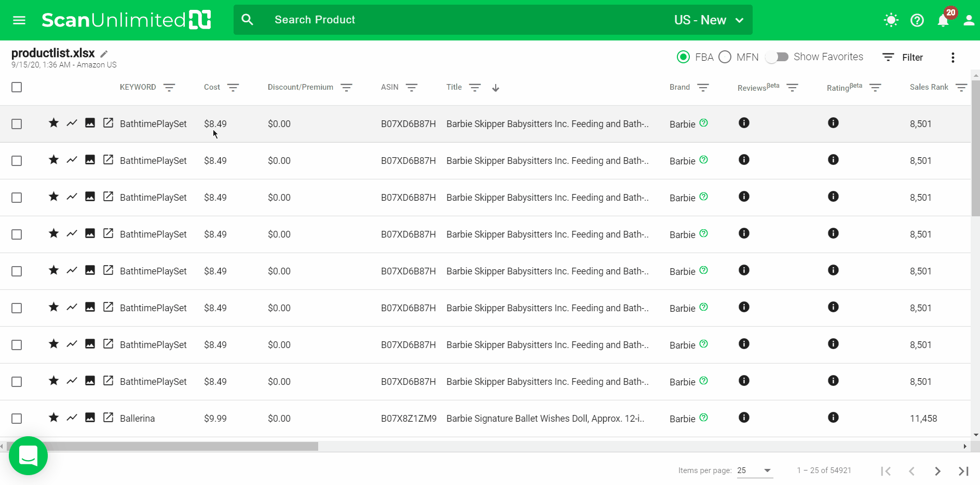This screenshot has height=485, width=980.
Task: Open the three-dot more options menu
Action: coord(952,58)
